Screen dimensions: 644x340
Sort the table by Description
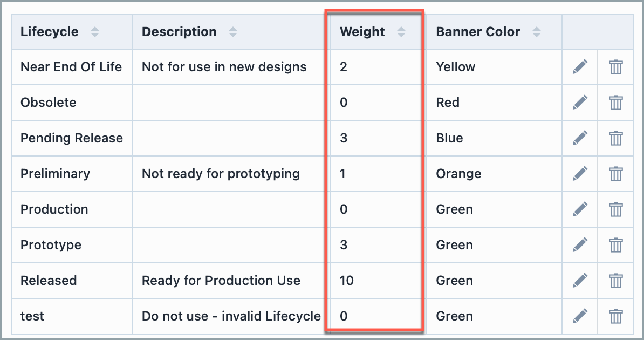(233, 32)
